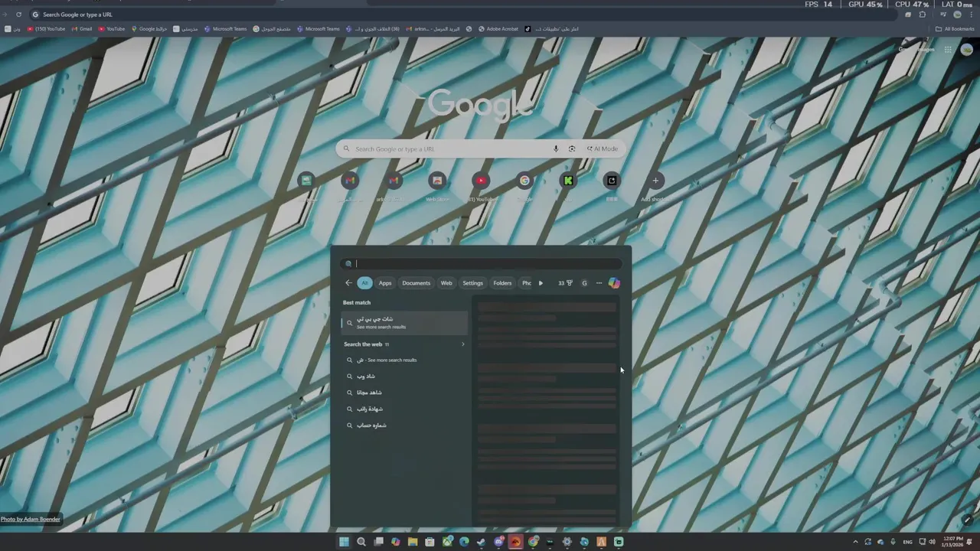Image resolution: width=980 pixels, height=551 pixels.
Task: Open the best match 'See more search results'
Action: tap(404, 323)
